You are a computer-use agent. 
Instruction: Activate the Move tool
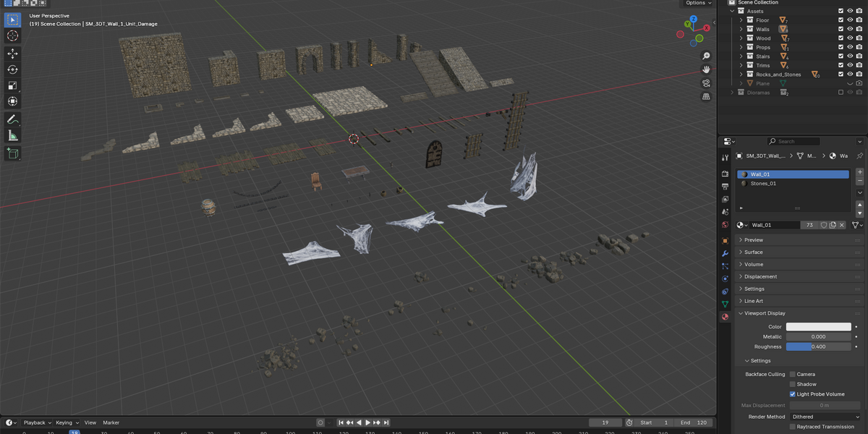[x=13, y=54]
